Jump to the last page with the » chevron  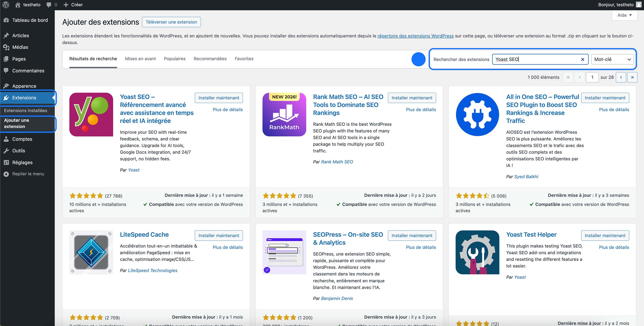point(632,77)
